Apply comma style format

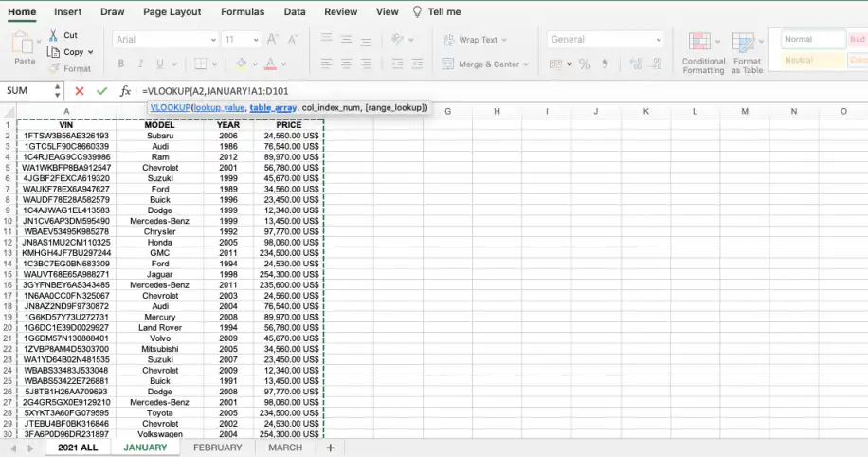click(x=606, y=64)
